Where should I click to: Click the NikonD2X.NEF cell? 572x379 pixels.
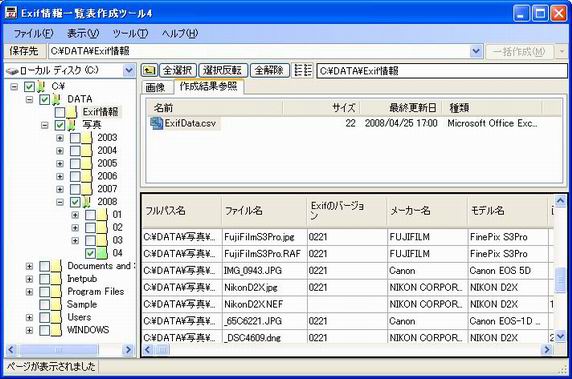[x=264, y=304]
